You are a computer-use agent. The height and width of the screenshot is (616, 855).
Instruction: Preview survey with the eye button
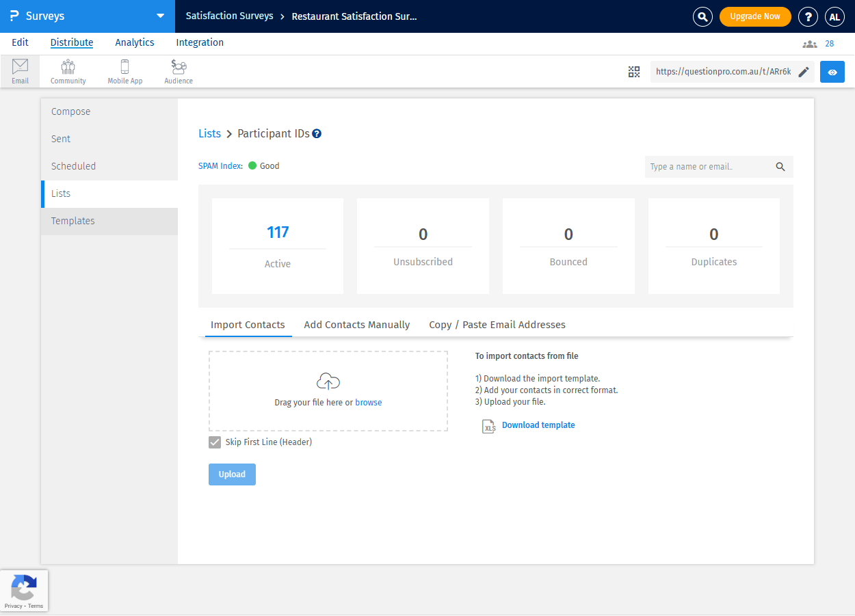pos(832,72)
